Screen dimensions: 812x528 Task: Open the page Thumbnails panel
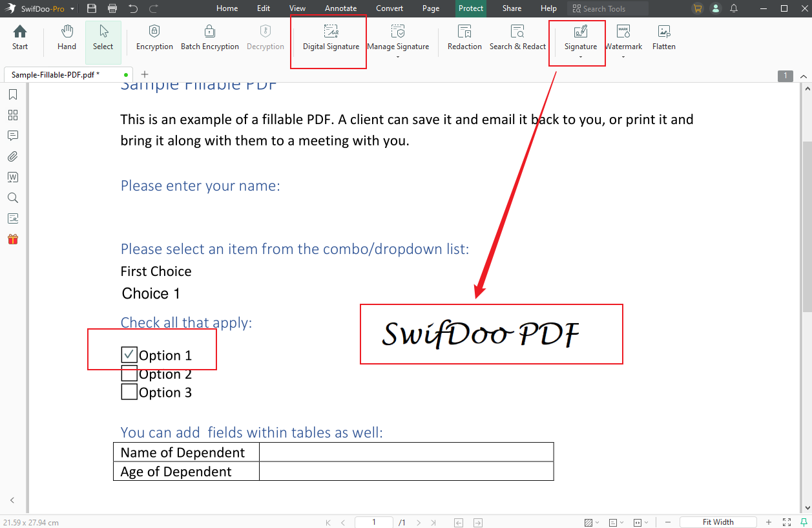12,114
